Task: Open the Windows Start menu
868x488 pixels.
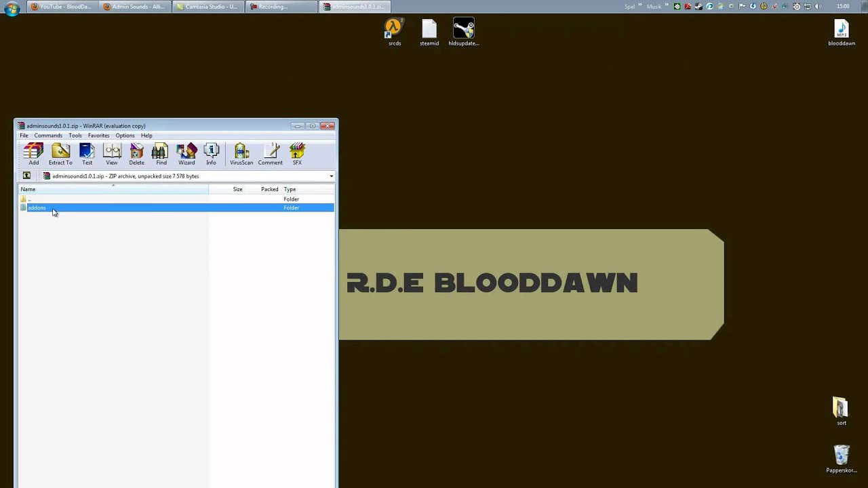Action: tap(12, 8)
